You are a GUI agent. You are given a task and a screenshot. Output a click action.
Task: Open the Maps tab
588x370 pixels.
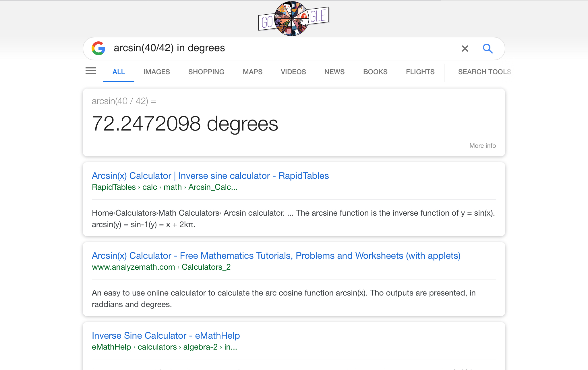(x=252, y=72)
